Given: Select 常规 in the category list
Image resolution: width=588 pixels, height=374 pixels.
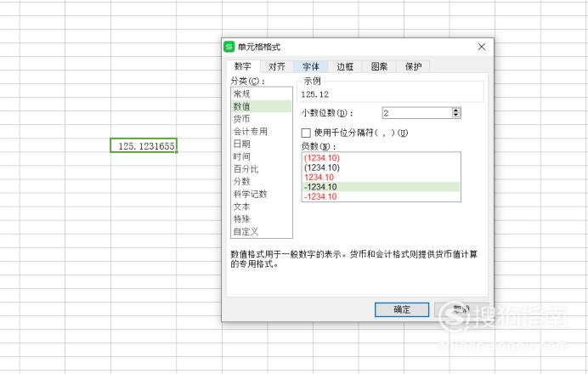Looking at the screenshot, I should click(x=262, y=93).
